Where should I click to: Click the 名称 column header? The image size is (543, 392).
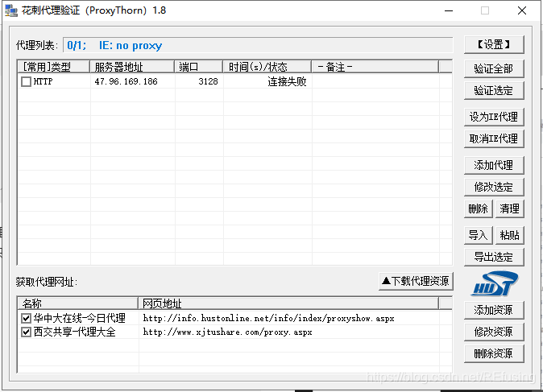coord(77,303)
